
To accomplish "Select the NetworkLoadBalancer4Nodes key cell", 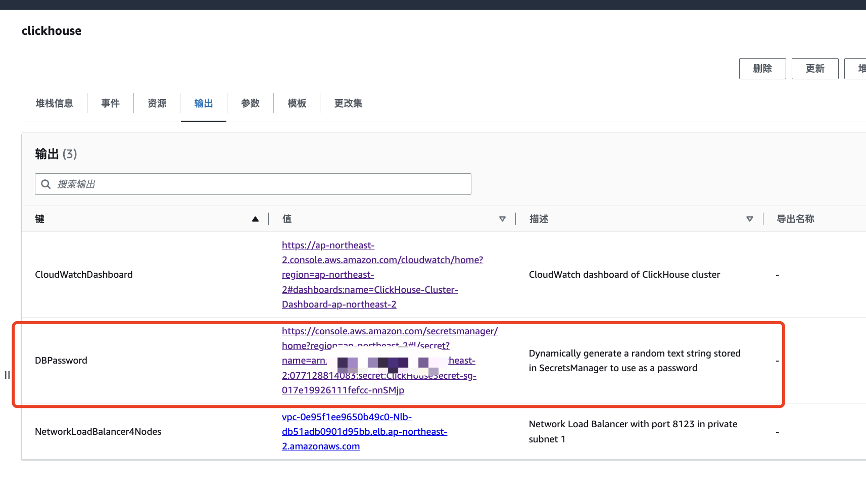I will tap(98, 432).
